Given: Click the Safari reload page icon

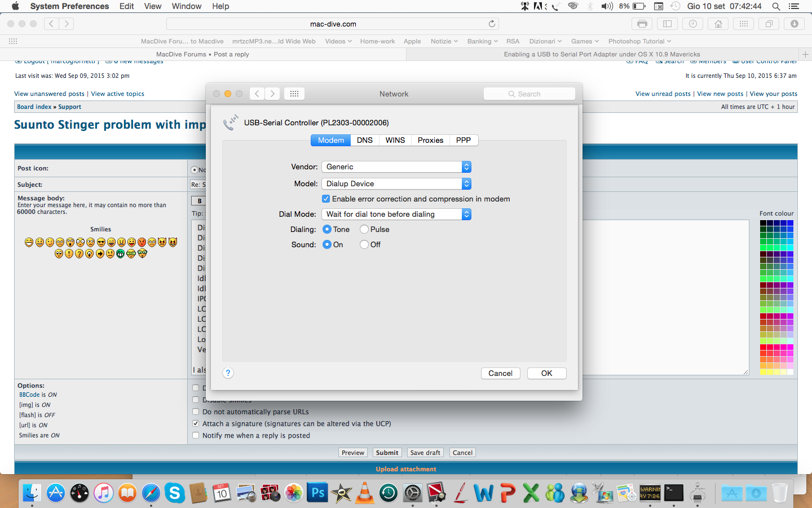Looking at the screenshot, I should (492, 24).
